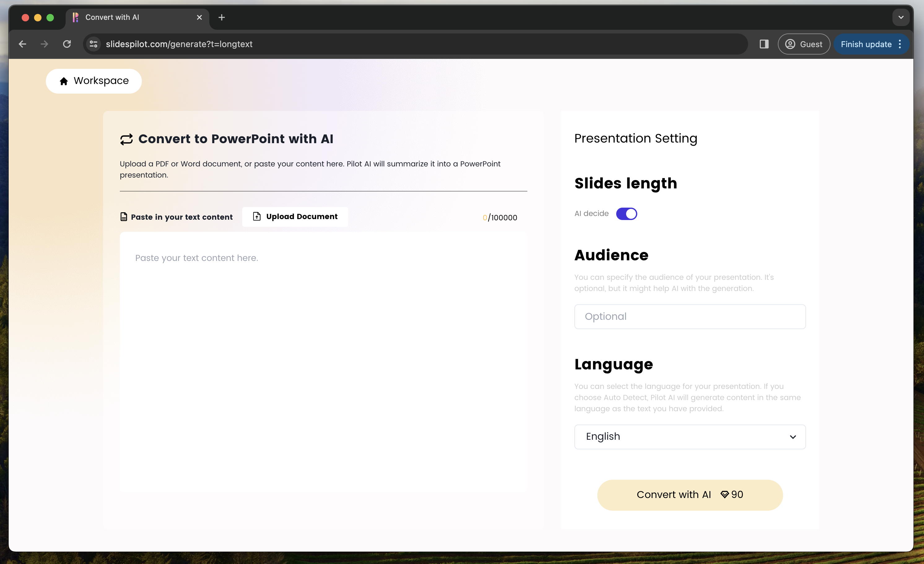Click the English language dropdown chevron
Screen dimensions: 924x564
[793, 436]
